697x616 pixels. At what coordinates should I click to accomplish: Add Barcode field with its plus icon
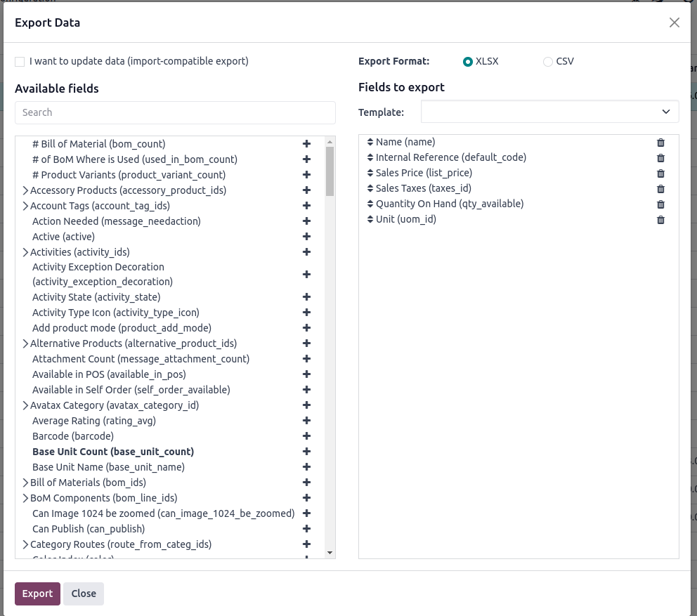[306, 436]
